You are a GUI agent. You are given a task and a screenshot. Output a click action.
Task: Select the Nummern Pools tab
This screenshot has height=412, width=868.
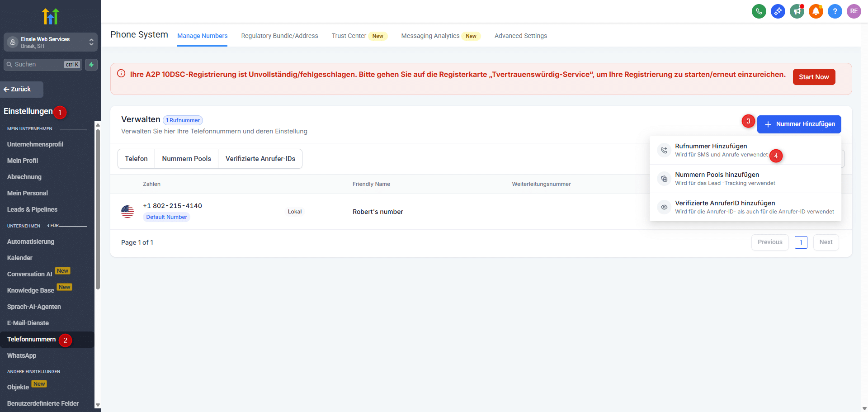point(187,159)
